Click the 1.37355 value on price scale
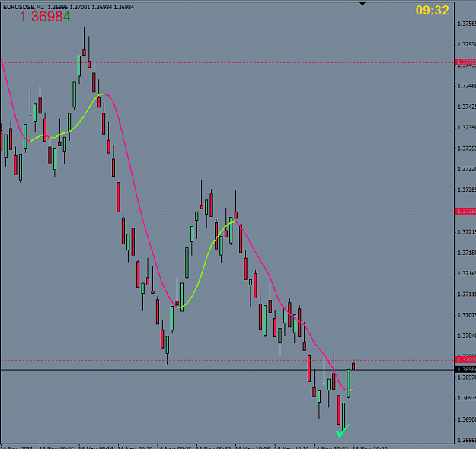 pos(467,148)
